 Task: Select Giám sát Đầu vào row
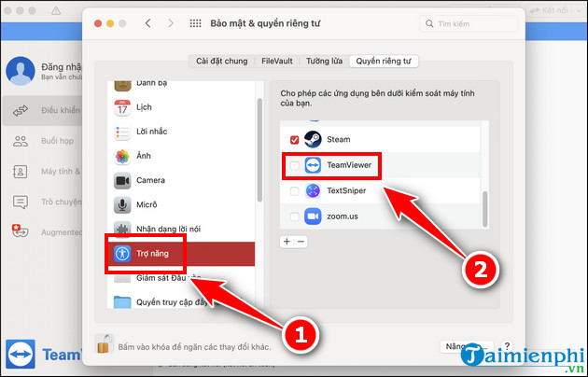point(181,278)
